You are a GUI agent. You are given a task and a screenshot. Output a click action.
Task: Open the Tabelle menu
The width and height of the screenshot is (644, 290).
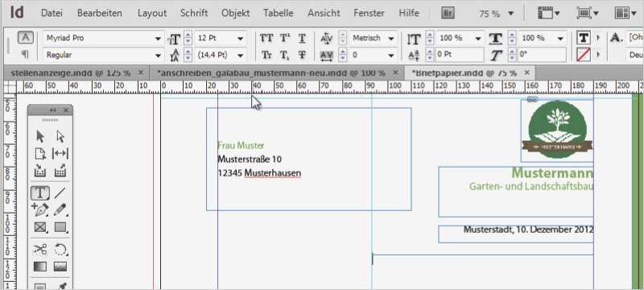click(x=279, y=13)
